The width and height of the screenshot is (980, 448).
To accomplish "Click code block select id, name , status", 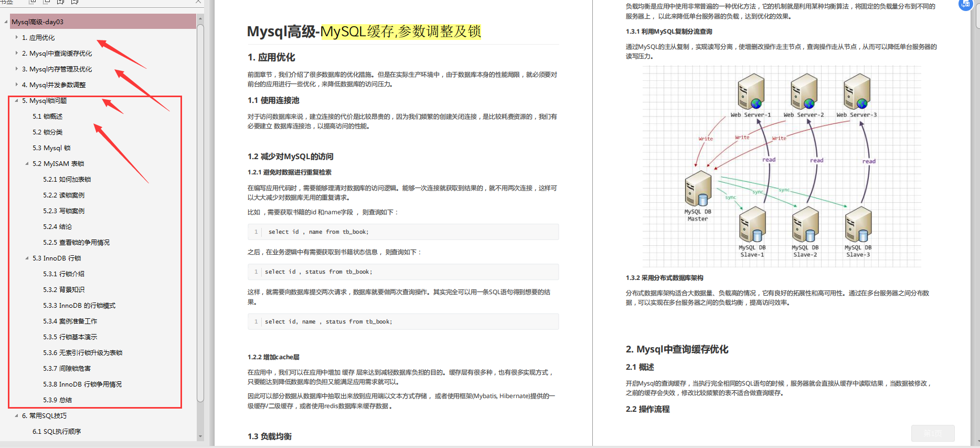I will [403, 321].
